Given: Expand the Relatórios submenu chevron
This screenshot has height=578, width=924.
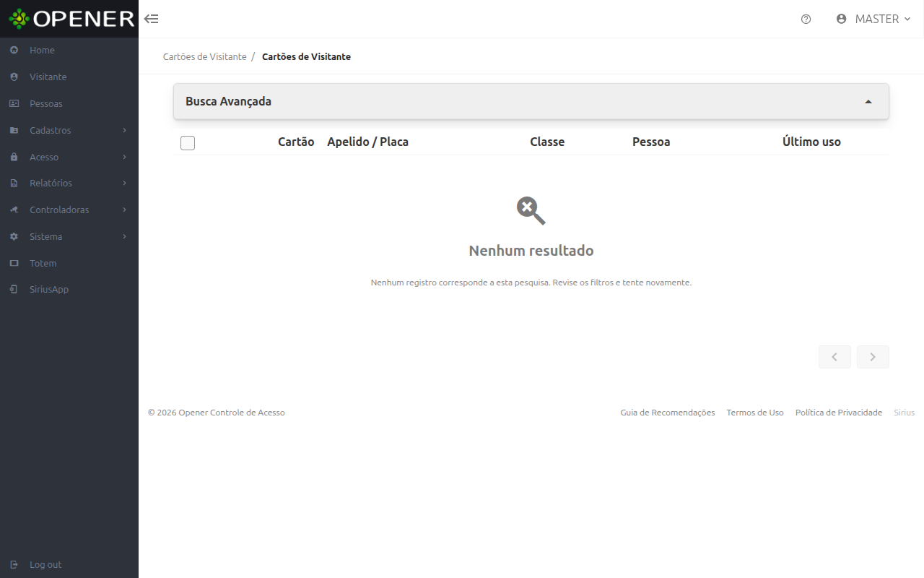Looking at the screenshot, I should [x=125, y=184].
